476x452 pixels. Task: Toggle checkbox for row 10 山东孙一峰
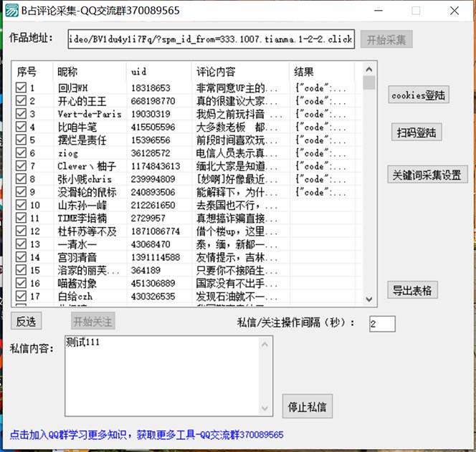(22, 206)
